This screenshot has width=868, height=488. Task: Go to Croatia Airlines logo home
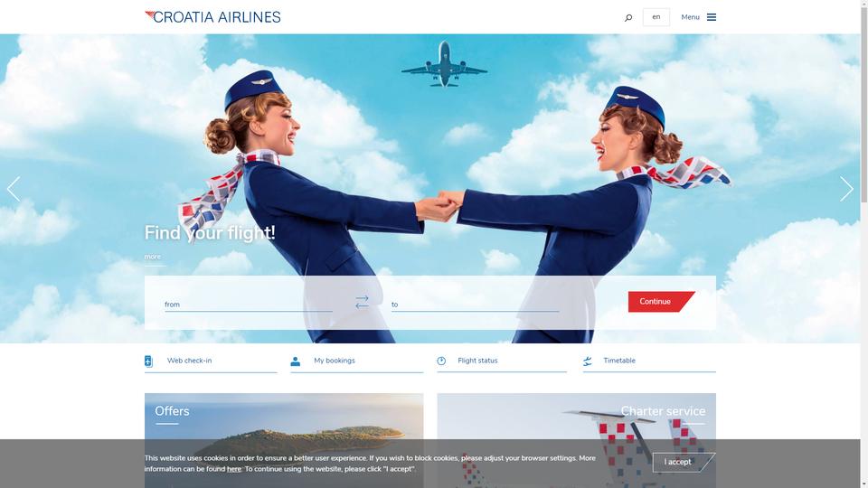click(x=212, y=17)
